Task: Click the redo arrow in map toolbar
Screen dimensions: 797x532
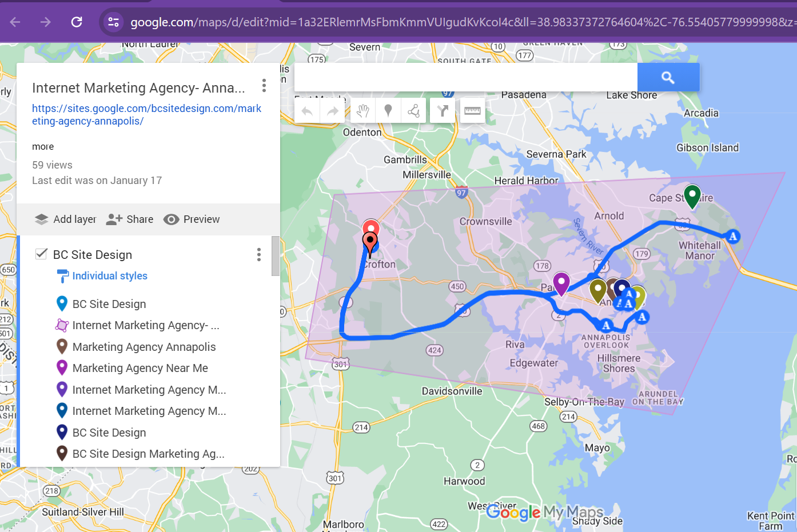Action: 332,111
